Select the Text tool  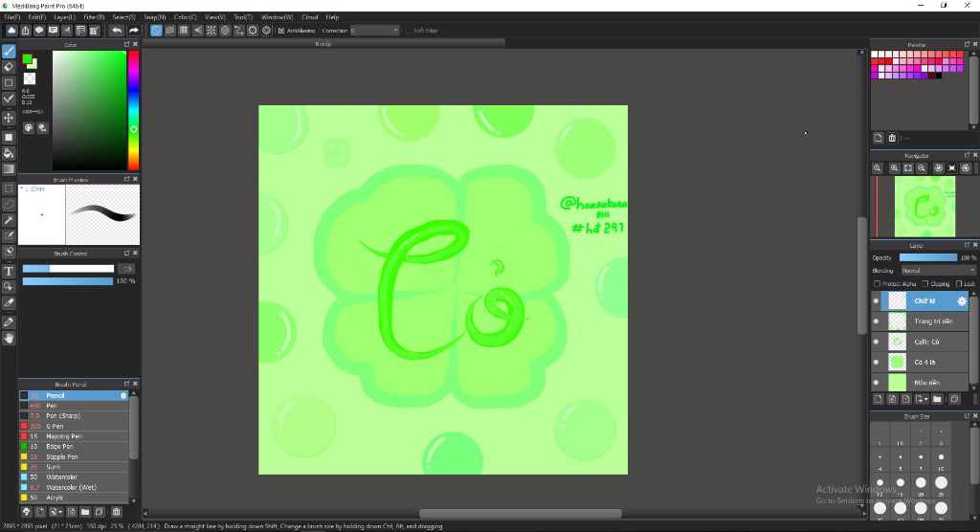pyautogui.click(x=9, y=272)
